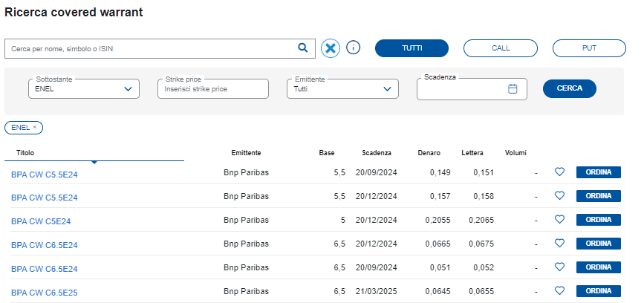
Task: Select the Denaro value 0,051
Action: [x=440, y=267]
